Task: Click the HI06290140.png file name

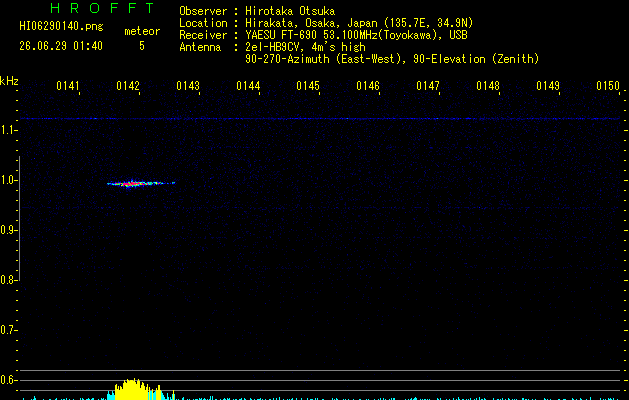Action: click(61, 26)
